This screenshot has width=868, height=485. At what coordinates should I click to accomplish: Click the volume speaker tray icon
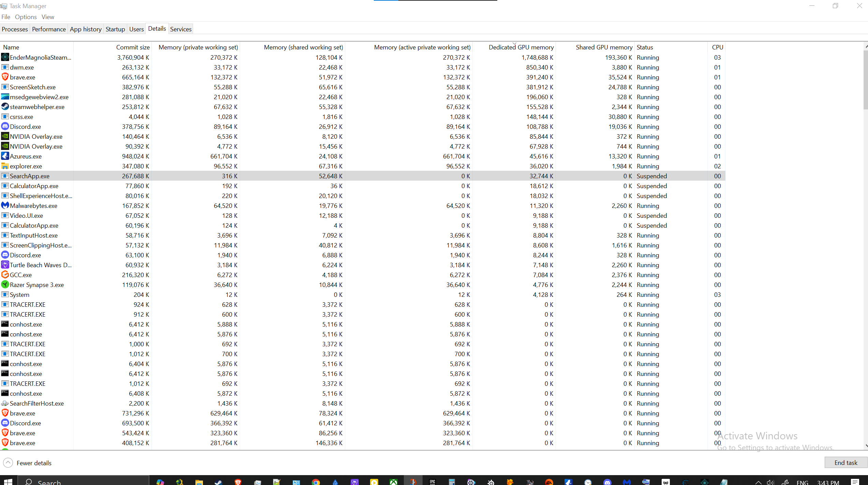pos(770,482)
